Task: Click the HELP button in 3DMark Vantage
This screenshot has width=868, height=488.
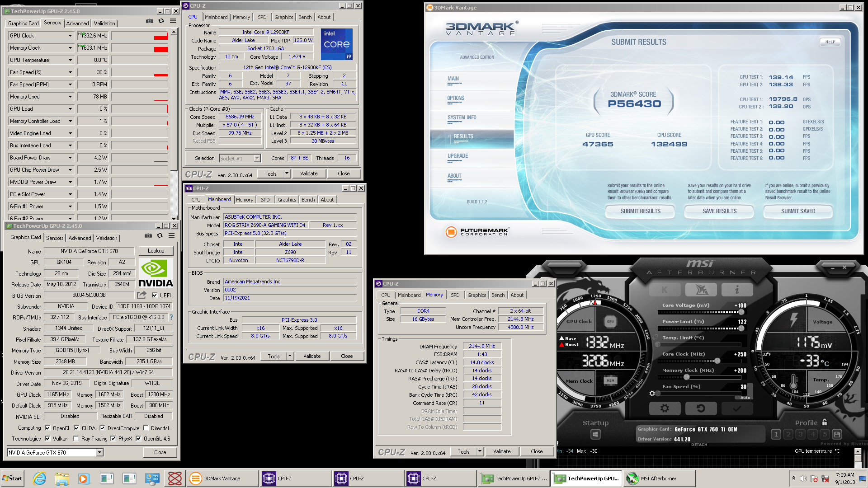Action: pyautogui.click(x=830, y=42)
